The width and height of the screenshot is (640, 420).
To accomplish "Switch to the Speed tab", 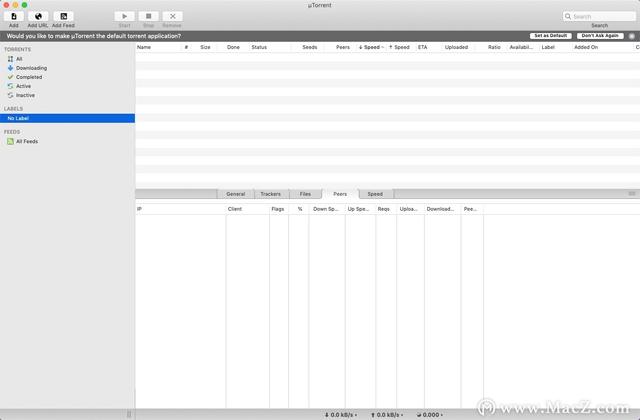I will click(x=375, y=194).
